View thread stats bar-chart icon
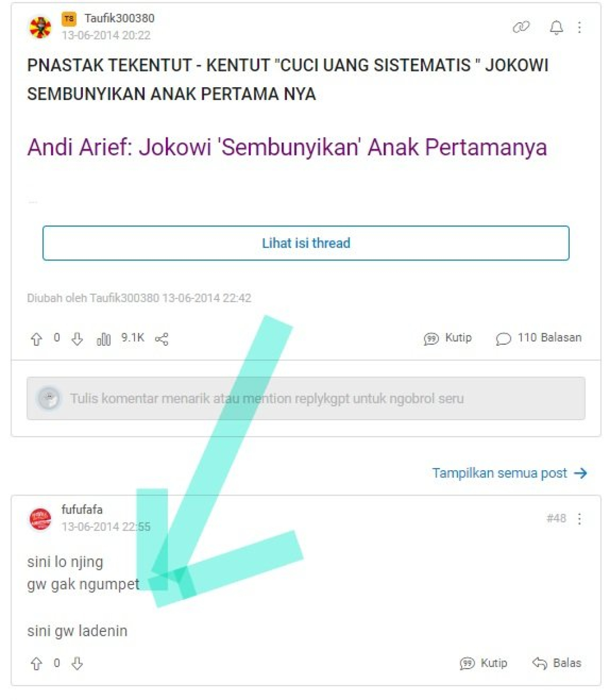The height and width of the screenshot is (700, 610). (103, 339)
